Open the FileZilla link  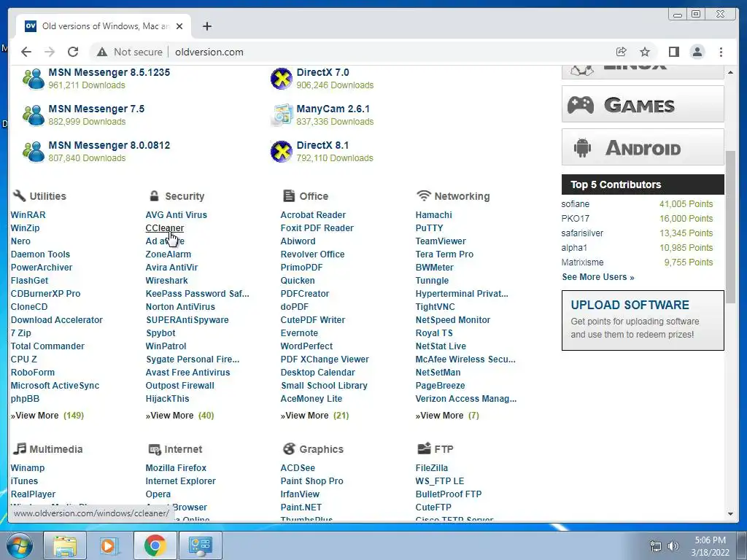coord(432,467)
